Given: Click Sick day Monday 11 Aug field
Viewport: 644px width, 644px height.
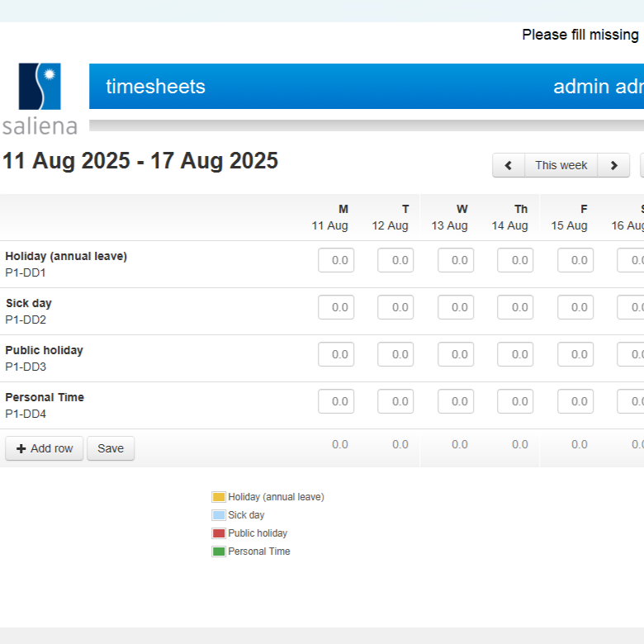Looking at the screenshot, I should click(336, 307).
